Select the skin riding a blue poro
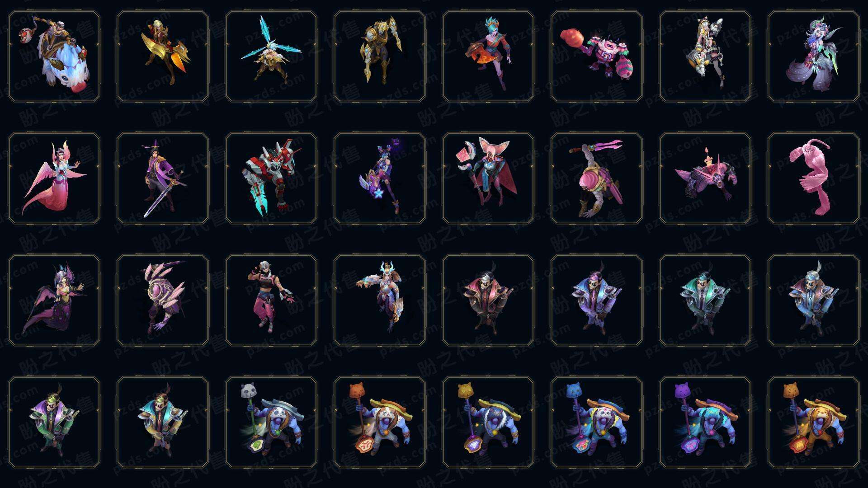 click(x=54, y=56)
